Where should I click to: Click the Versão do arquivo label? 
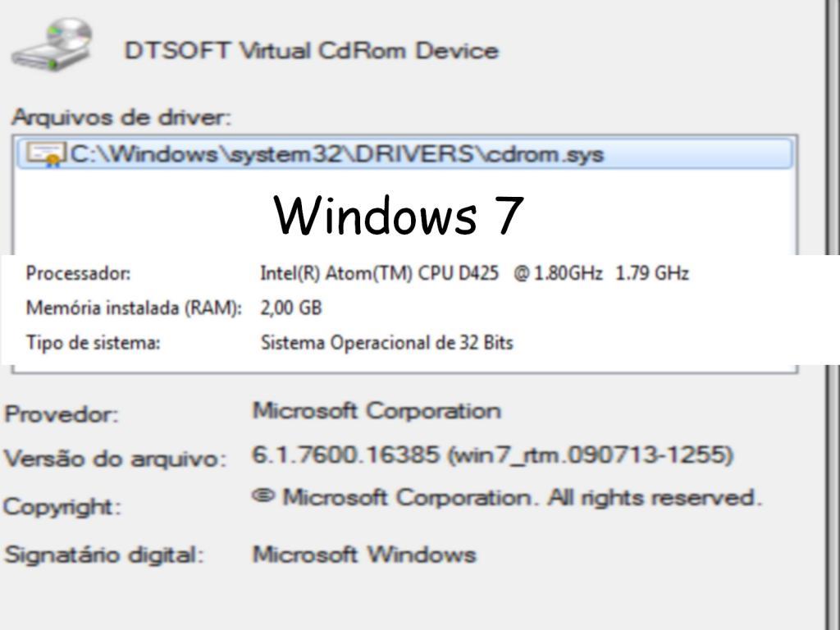coord(116,459)
